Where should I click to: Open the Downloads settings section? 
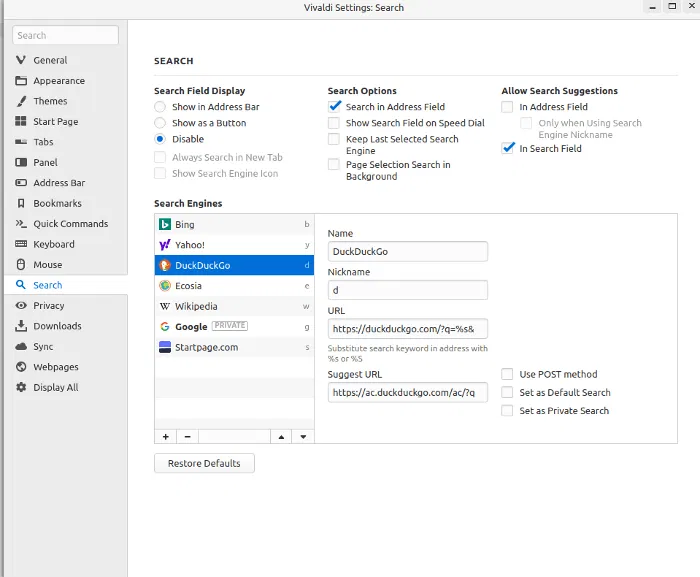pyautogui.click(x=66, y=326)
